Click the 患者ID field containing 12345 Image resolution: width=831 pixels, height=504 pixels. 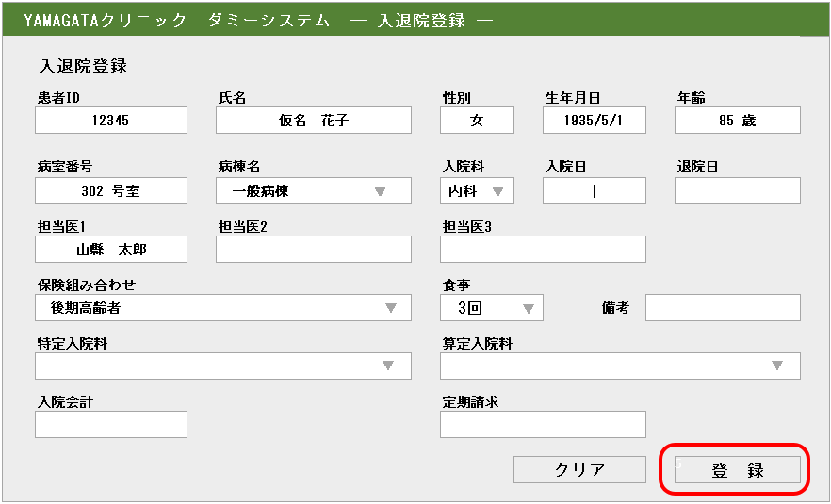click(x=111, y=121)
